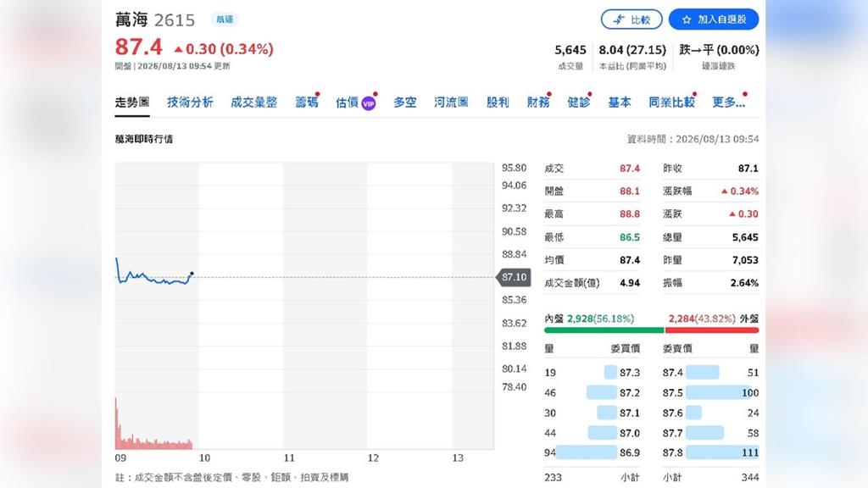This screenshot has height=488, width=868.
Task: Open the 股利 tab
Action: pos(498,103)
